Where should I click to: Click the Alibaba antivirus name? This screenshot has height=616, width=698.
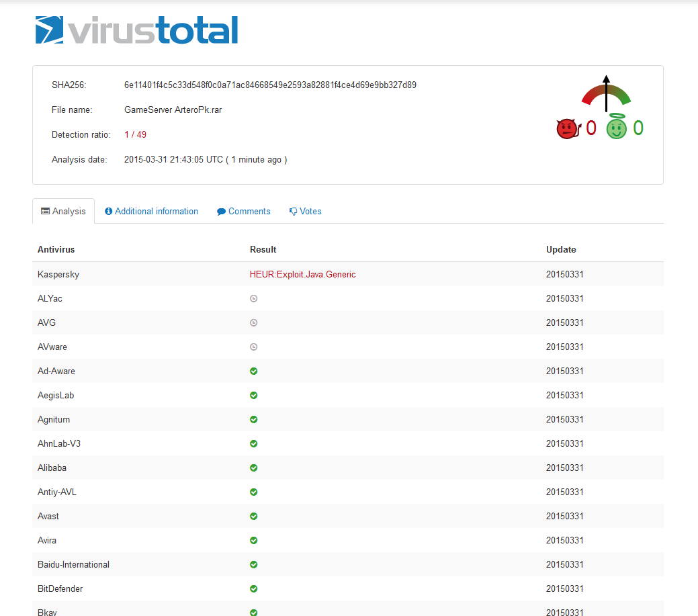click(x=52, y=468)
